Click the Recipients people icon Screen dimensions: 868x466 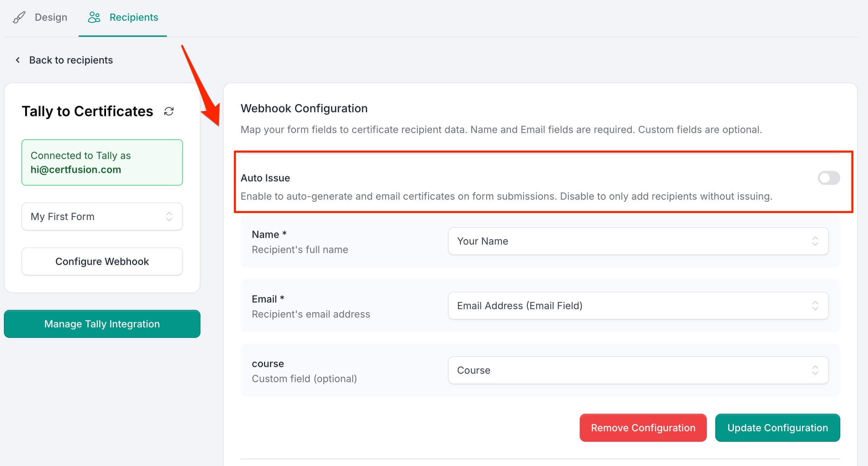[94, 17]
